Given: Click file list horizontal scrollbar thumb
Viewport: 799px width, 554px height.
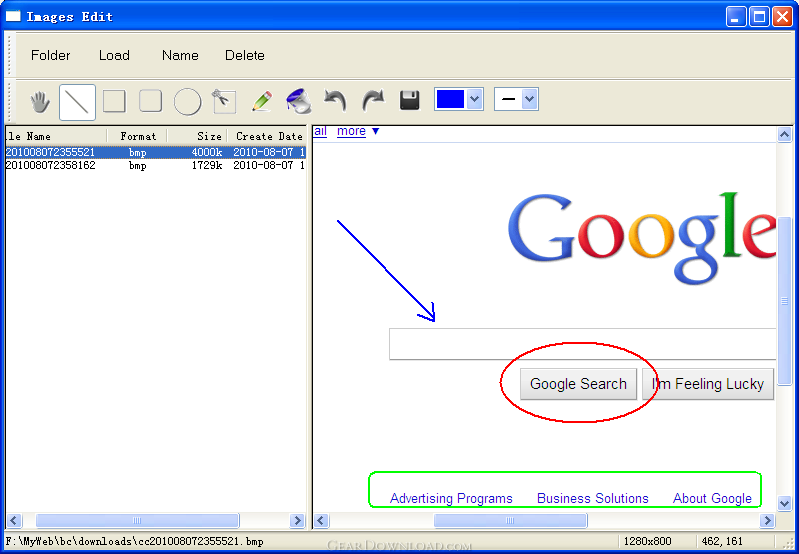Looking at the screenshot, I should tap(137, 520).
